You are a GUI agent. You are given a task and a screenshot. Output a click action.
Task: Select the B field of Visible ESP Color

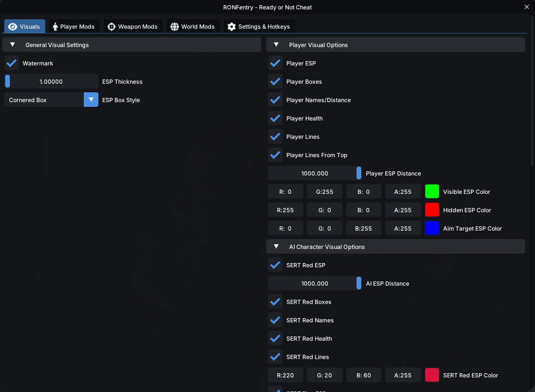click(x=364, y=192)
